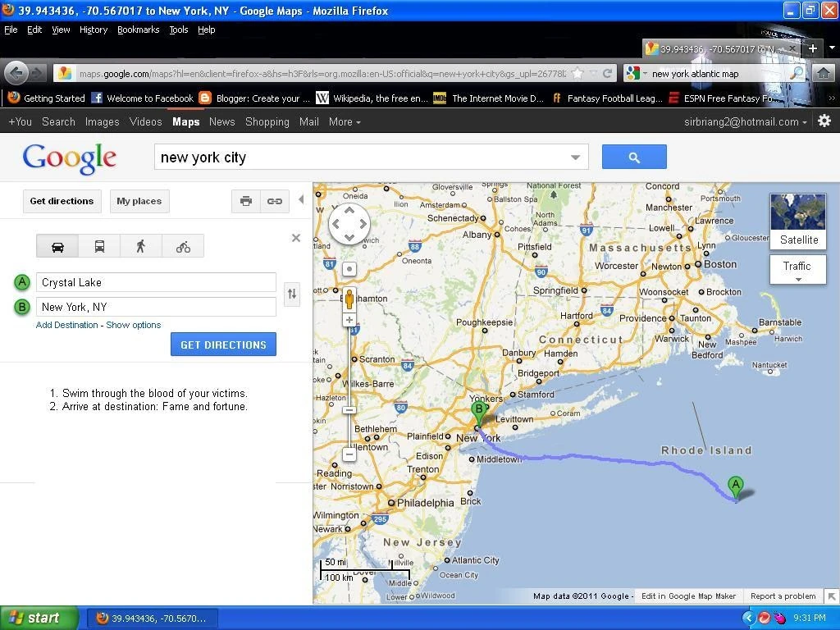Image resolution: width=840 pixels, height=630 pixels.
Task: Expand hidden tray icons arrow
Action: (748, 618)
